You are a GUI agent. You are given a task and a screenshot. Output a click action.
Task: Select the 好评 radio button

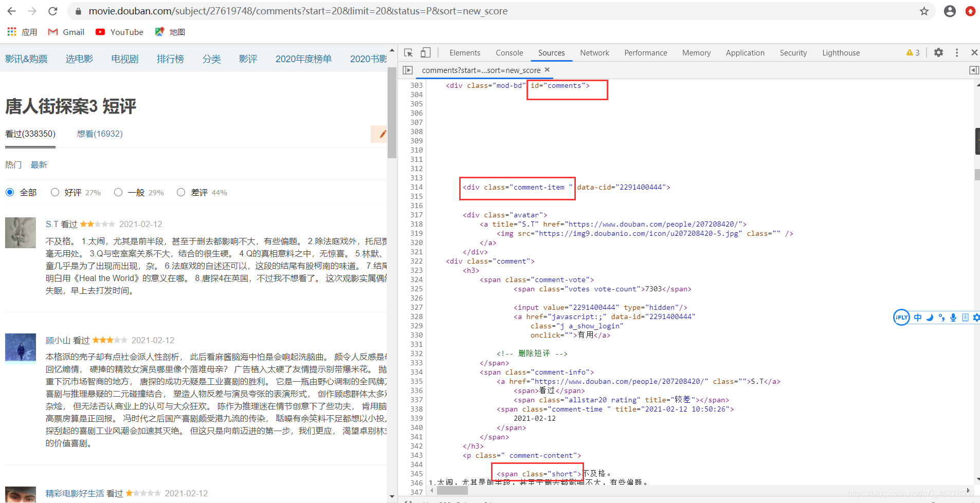(x=55, y=192)
